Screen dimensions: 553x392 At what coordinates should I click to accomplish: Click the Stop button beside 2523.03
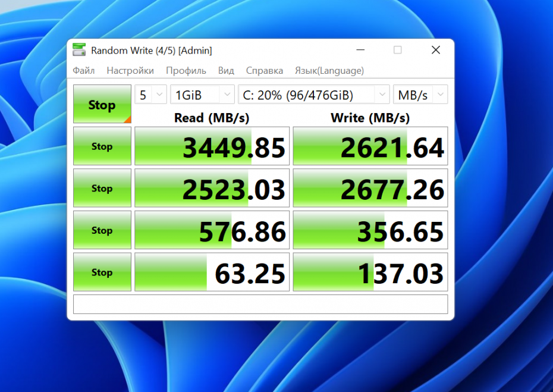(102, 188)
